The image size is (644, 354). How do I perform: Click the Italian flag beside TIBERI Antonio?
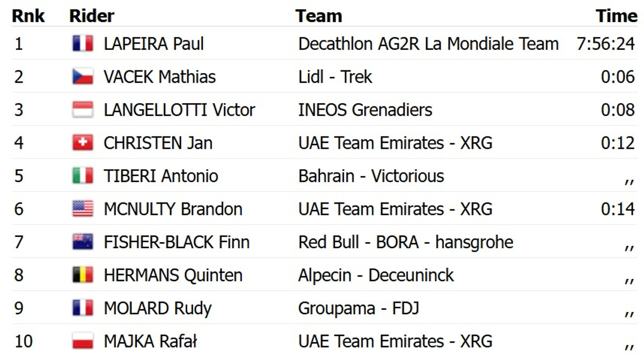coord(83,176)
